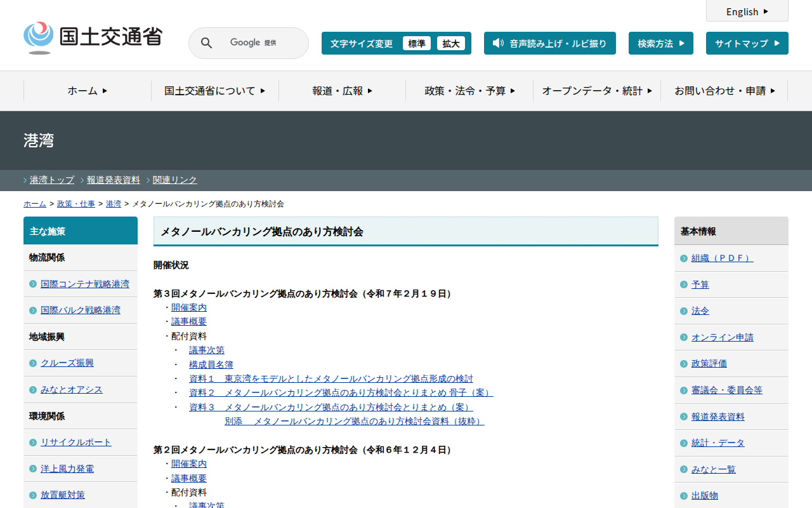Expand the 国土交通省について menu
This screenshot has width=812, height=508.
pyautogui.click(x=214, y=91)
